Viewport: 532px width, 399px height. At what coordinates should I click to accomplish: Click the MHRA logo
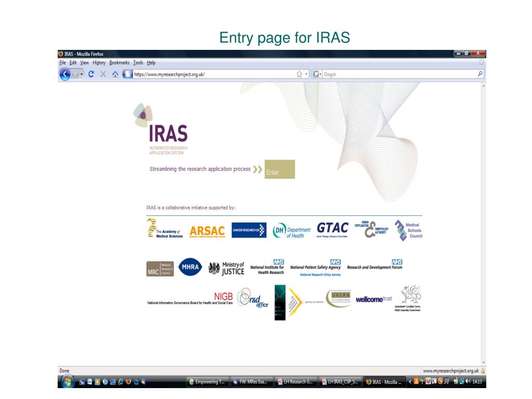(x=190, y=267)
